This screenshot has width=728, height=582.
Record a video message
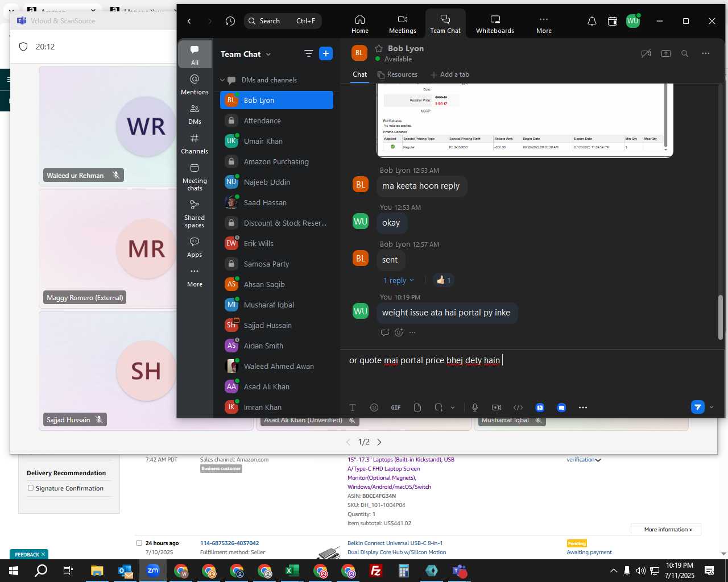pos(497,408)
